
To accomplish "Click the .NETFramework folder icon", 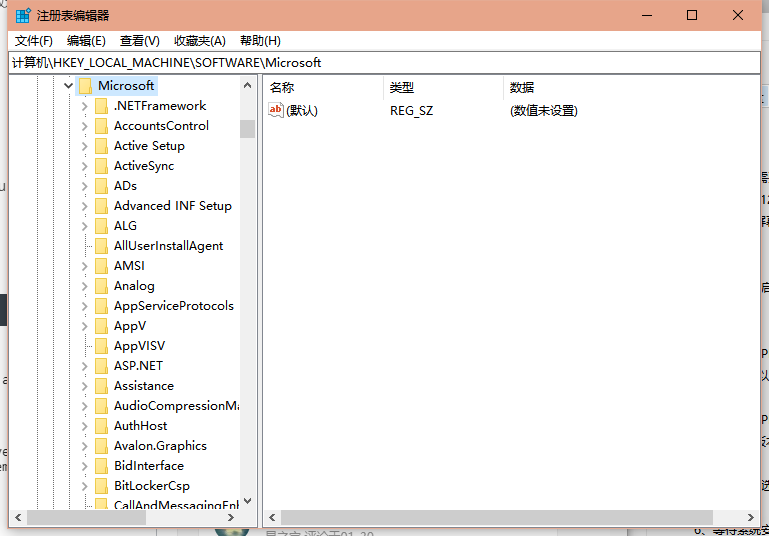I will point(101,106).
